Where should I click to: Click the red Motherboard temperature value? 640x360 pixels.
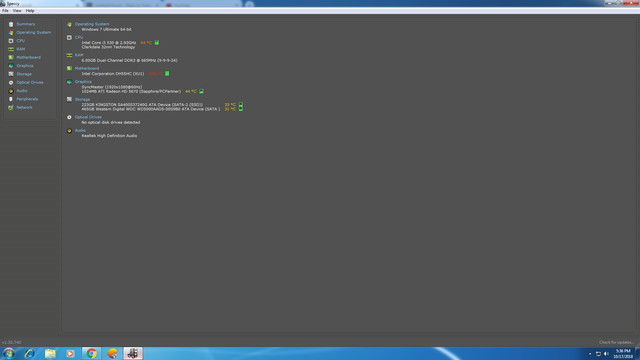click(x=156, y=74)
